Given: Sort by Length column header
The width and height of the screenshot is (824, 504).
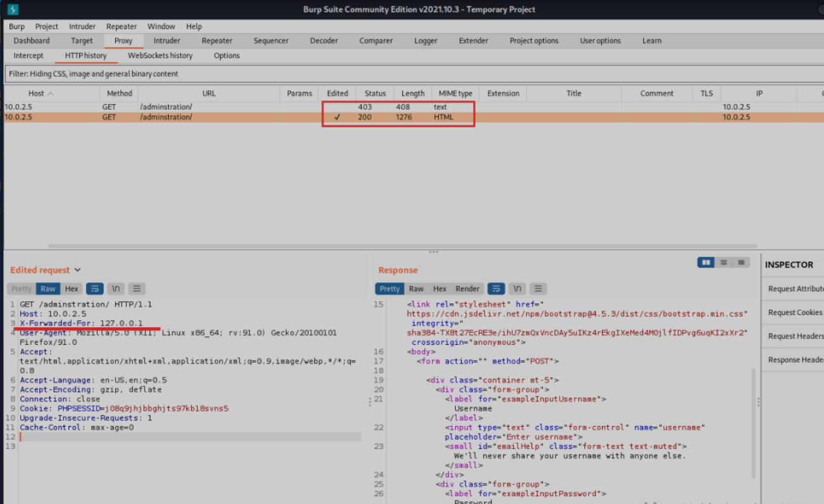Looking at the screenshot, I should click(x=413, y=93).
